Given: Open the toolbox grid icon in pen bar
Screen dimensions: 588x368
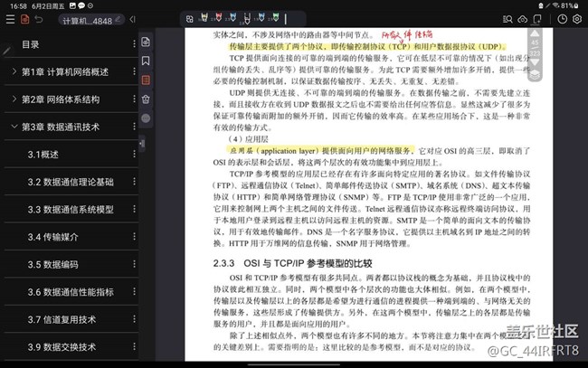Looking at the screenshot, I should click(190, 19).
